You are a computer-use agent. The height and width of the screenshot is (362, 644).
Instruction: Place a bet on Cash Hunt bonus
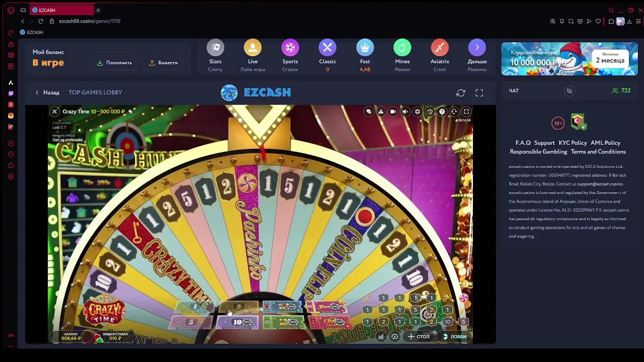click(x=285, y=322)
